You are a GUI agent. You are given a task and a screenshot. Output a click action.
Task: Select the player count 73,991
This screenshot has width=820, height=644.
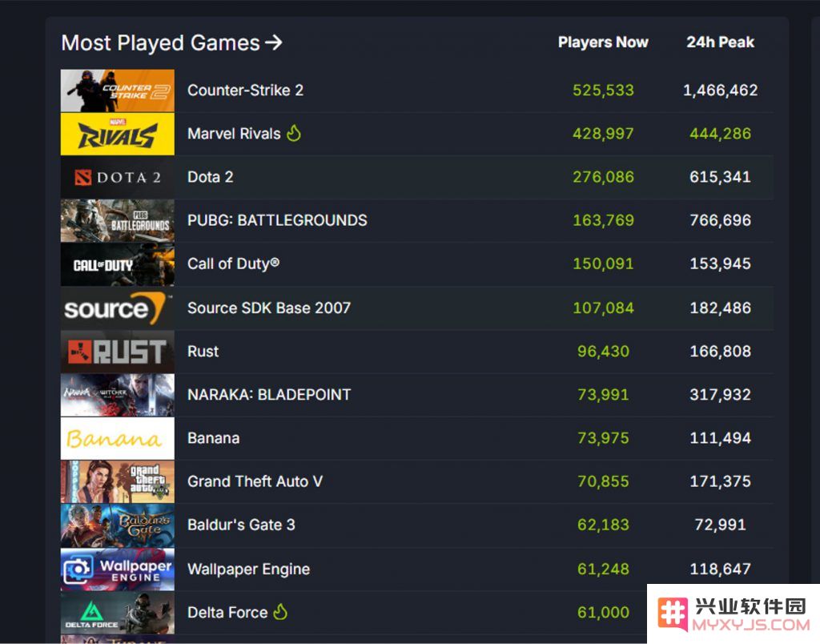[x=603, y=394]
